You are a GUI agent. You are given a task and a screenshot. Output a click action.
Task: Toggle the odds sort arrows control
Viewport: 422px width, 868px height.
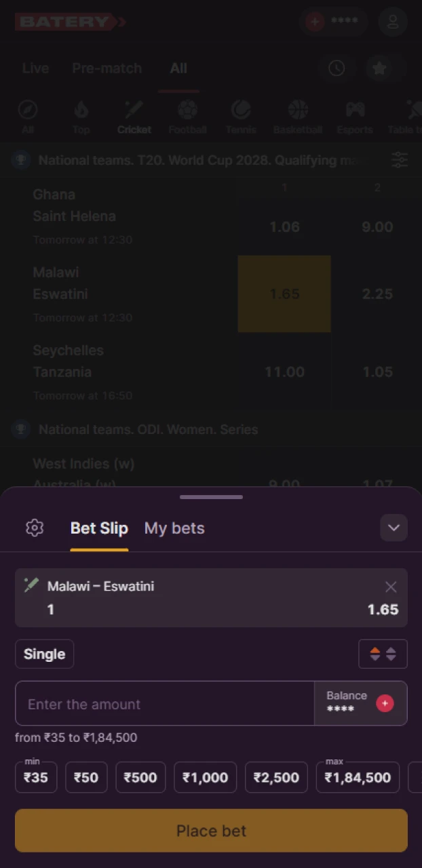(x=383, y=654)
